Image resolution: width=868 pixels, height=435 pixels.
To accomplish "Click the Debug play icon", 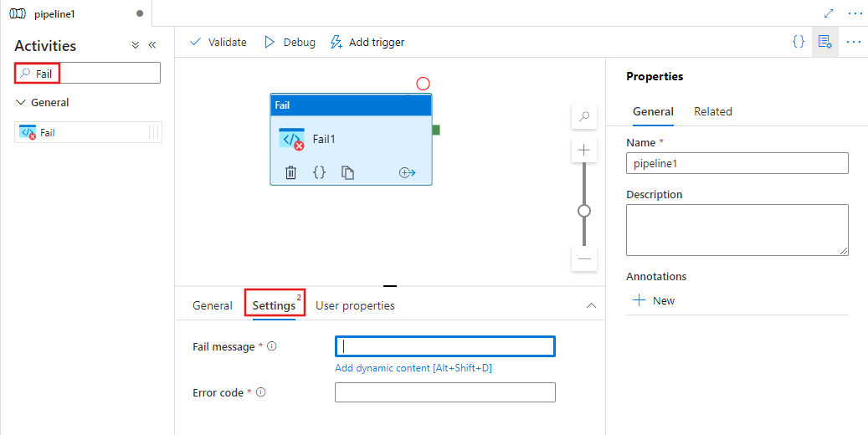I will tap(270, 42).
